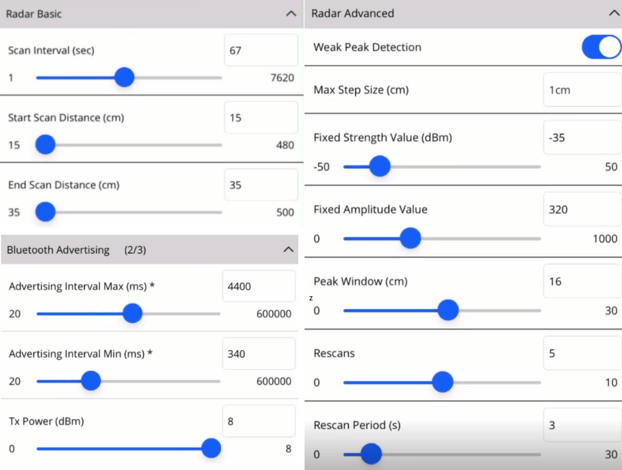Click the Fixed Strength Value input
This screenshot has width=622, height=470.
[x=581, y=138]
